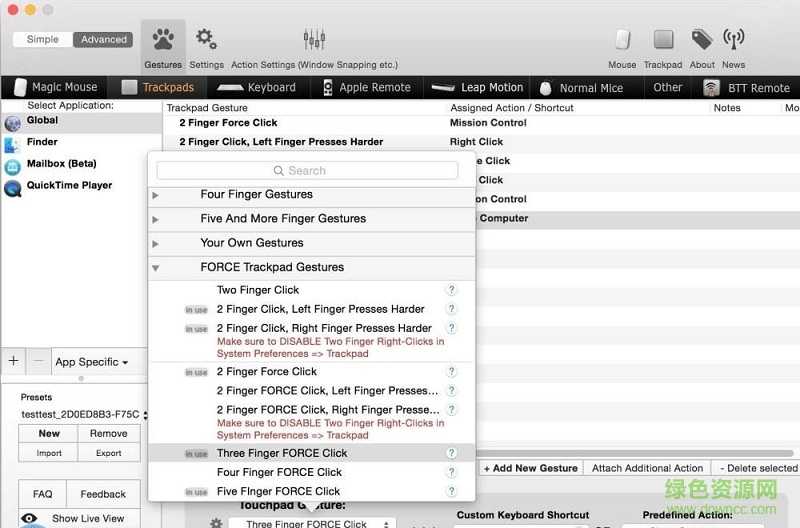Click the plus button to add application
This screenshot has width=800, height=528.
pos(13,361)
